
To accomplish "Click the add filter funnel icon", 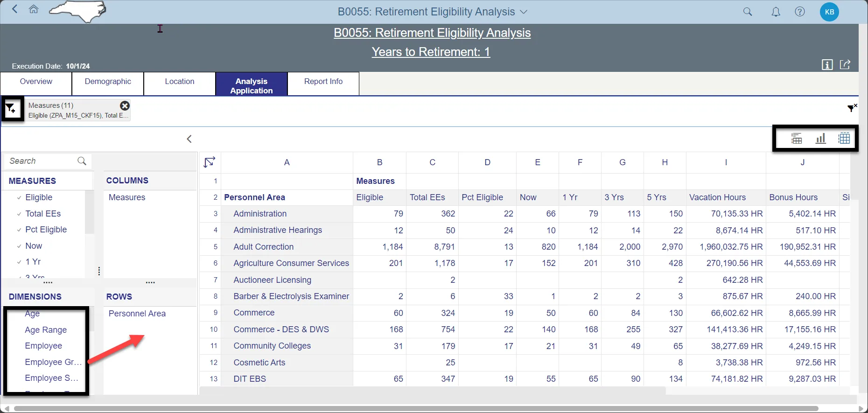I will 11,109.
